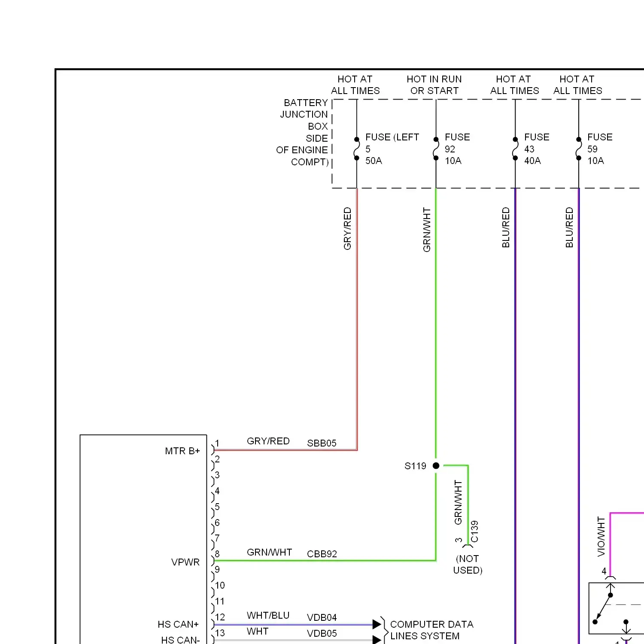Viewport: 644px width, 644px height.
Task: Click the Fuse 5 50A symbol
Action: tap(356, 149)
